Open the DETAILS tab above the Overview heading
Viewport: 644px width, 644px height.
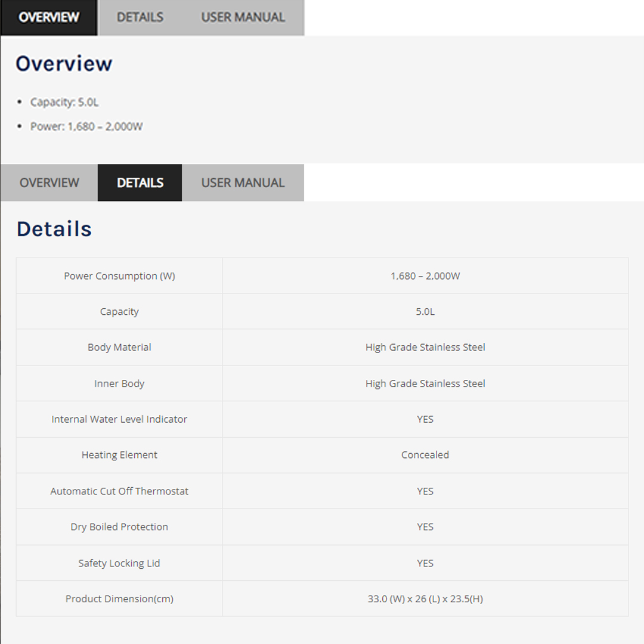[x=140, y=17]
